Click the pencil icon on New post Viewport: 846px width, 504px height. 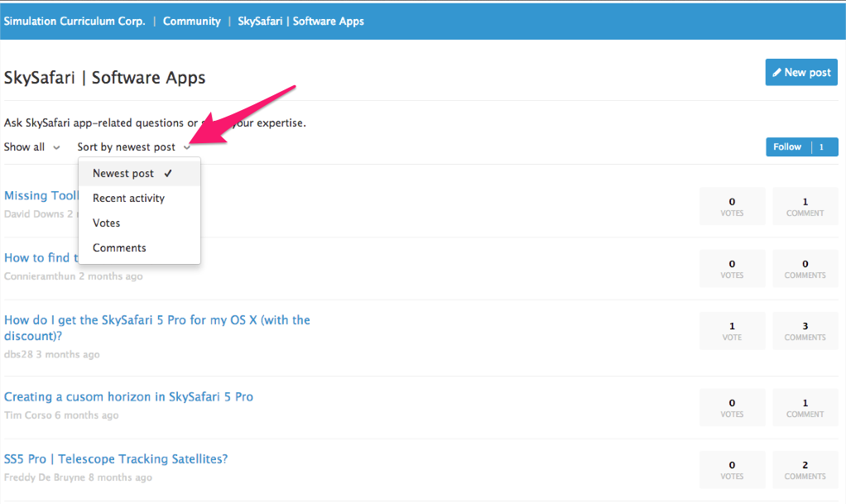pyautogui.click(x=776, y=72)
